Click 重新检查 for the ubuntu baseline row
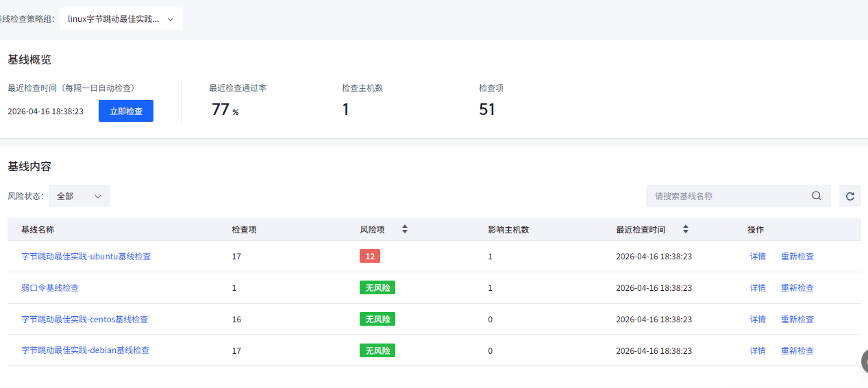Screen dimensions: 868x388 point(797,257)
